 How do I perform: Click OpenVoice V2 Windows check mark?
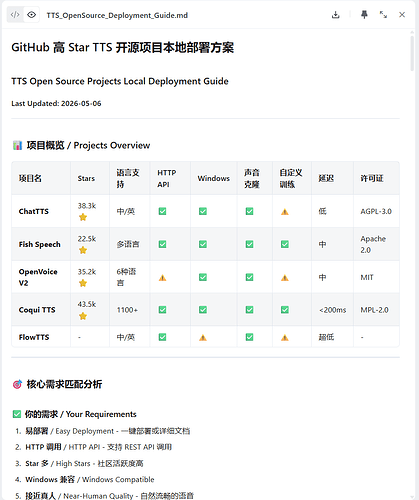[x=203, y=277]
